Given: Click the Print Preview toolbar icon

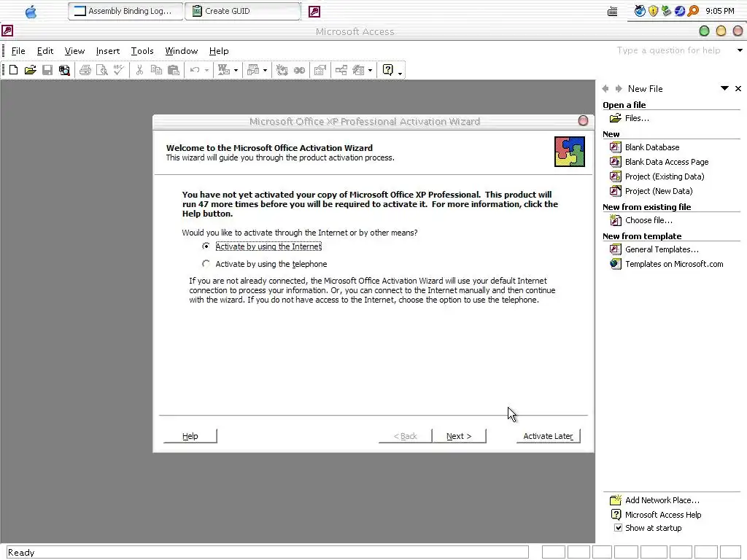Looking at the screenshot, I should click(x=102, y=71).
